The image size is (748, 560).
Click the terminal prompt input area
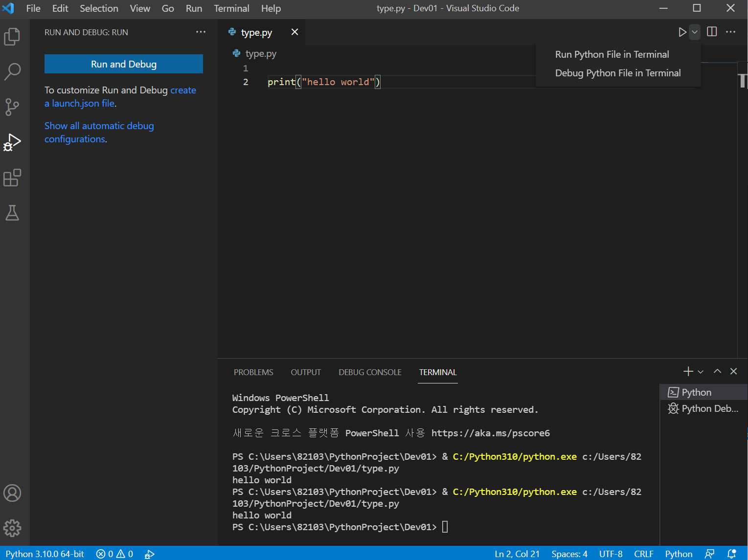(x=445, y=527)
